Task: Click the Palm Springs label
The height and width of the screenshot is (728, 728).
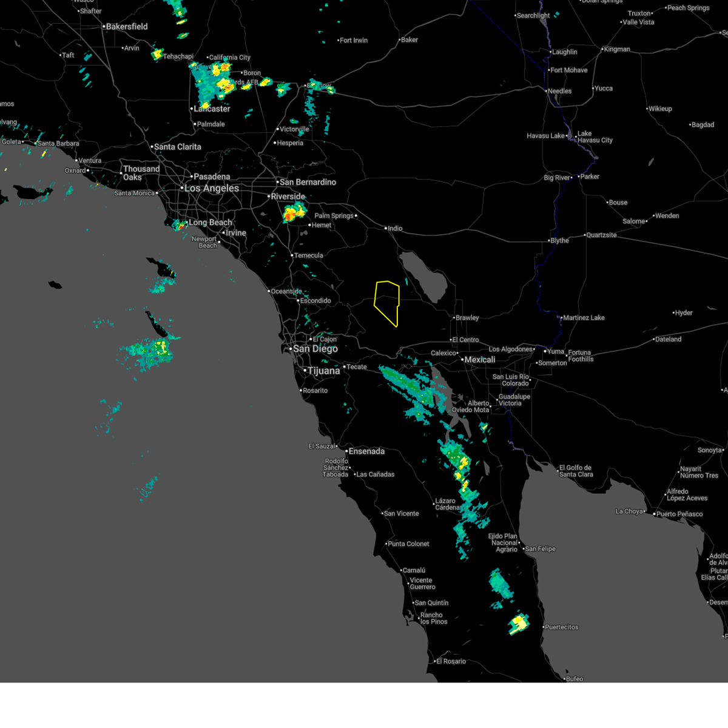Action: (x=334, y=216)
